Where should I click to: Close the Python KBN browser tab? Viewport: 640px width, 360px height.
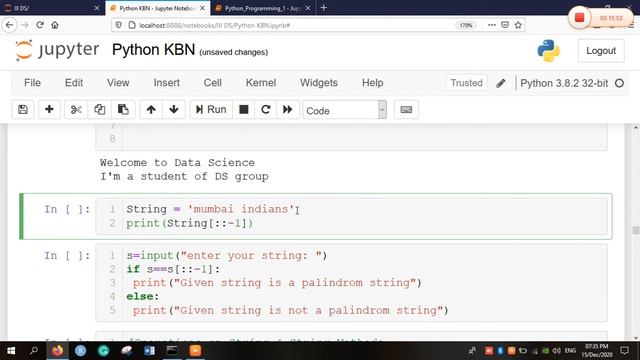tap(202, 8)
